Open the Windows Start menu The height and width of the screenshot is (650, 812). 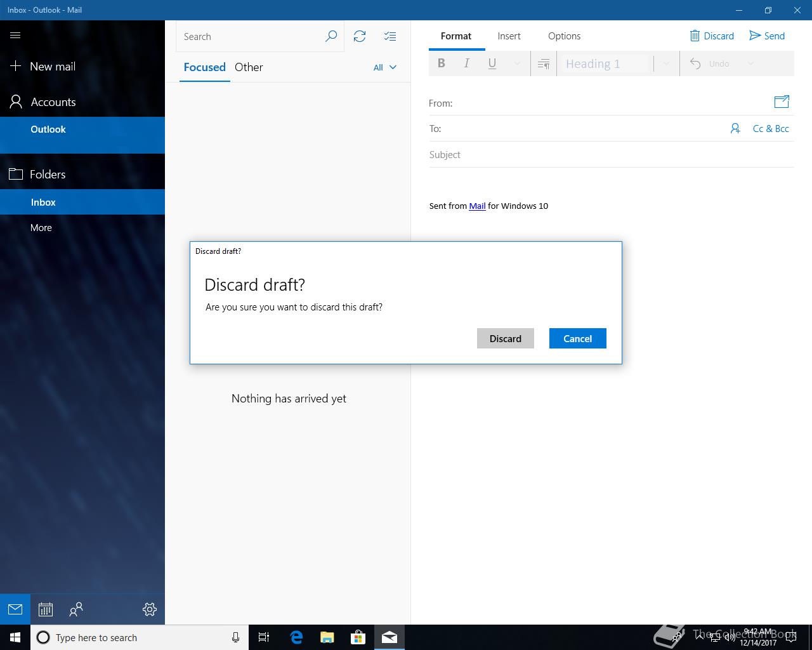pos(15,637)
